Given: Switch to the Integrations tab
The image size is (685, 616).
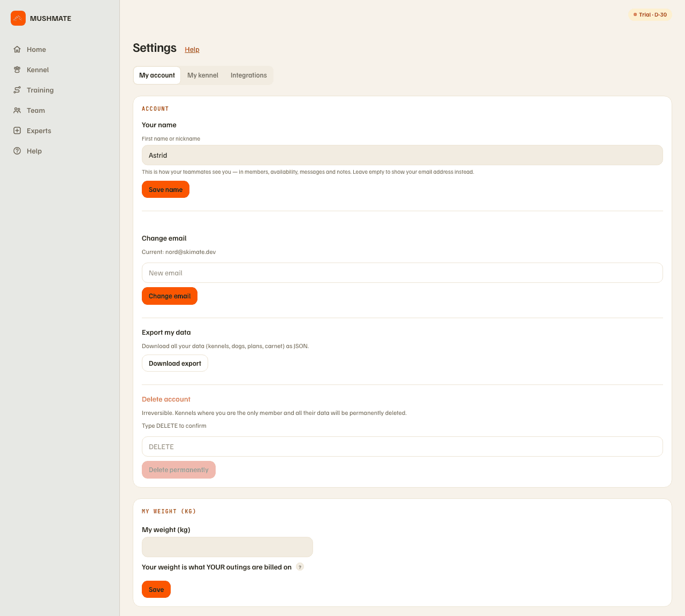Looking at the screenshot, I should pyautogui.click(x=249, y=75).
